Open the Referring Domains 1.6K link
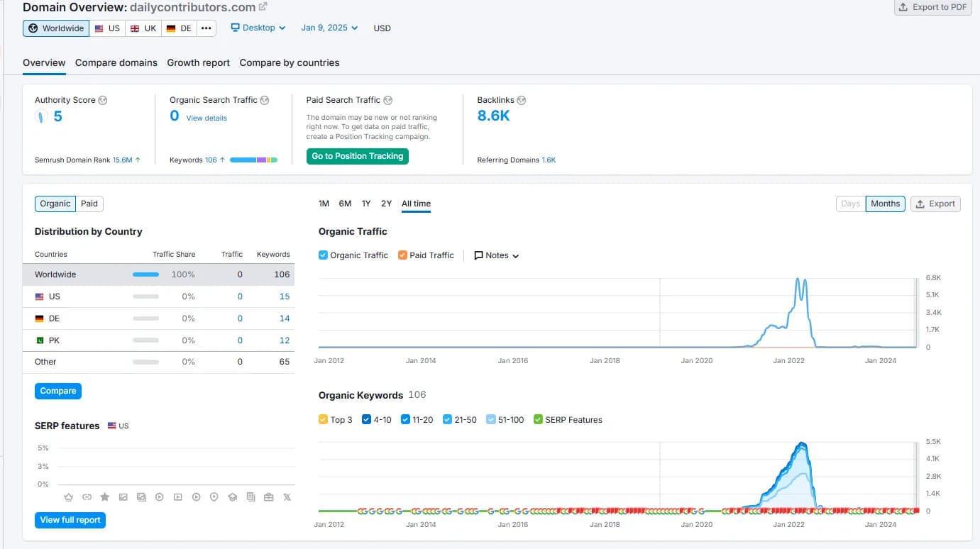 (549, 160)
